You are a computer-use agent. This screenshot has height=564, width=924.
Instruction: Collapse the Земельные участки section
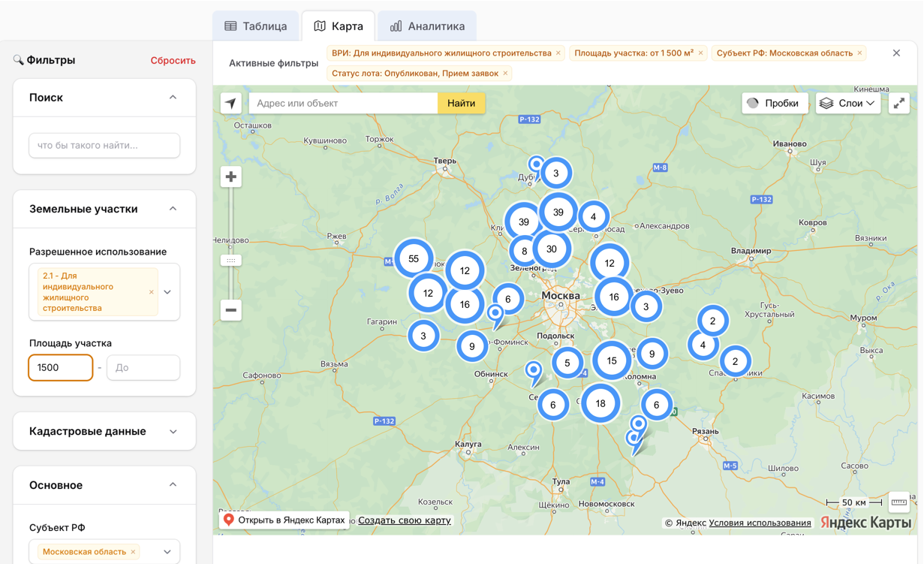click(173, 209)
